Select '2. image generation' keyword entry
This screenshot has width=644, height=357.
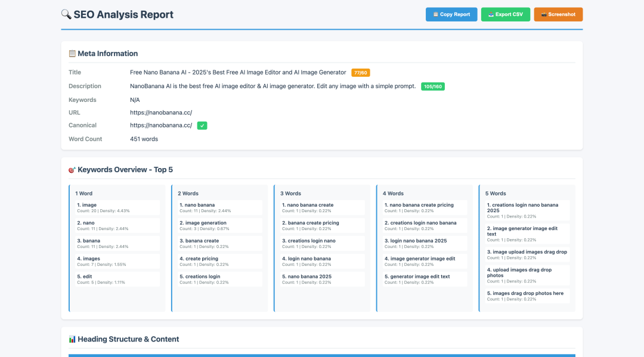(219, 225)
